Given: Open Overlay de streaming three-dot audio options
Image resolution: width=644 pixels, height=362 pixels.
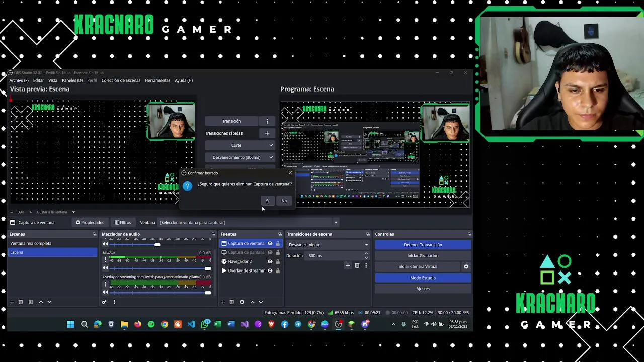Looking at the screenshot, I should (105, 284).
